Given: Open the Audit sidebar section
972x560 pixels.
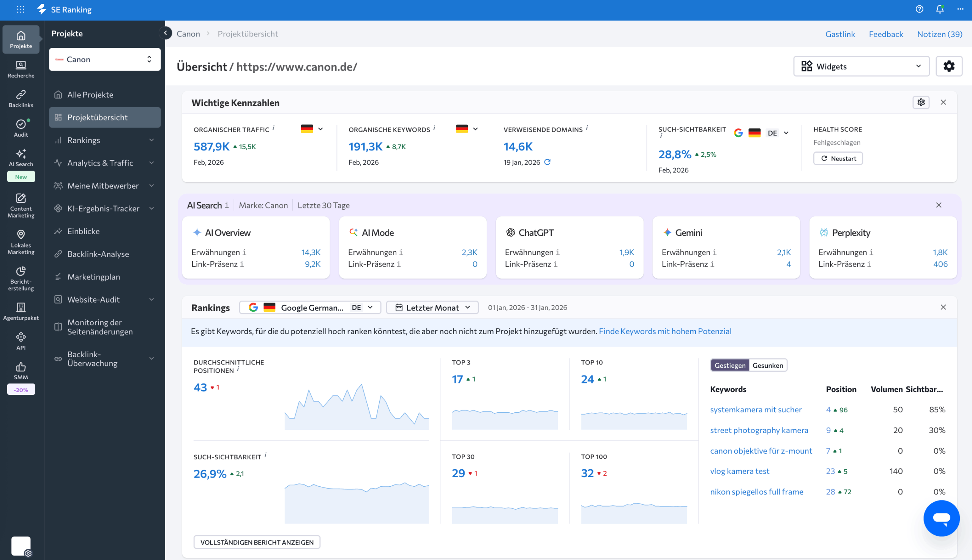Looking at the screenshot, I should [21, 127].
